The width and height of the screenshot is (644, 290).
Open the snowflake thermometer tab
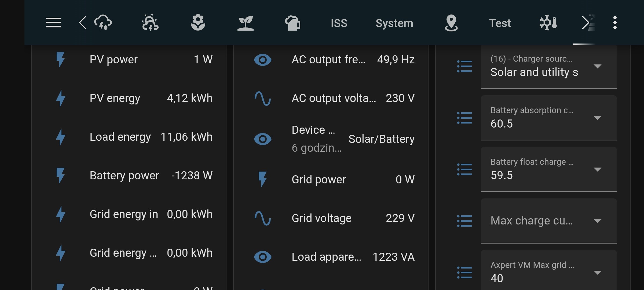[548, 23]
